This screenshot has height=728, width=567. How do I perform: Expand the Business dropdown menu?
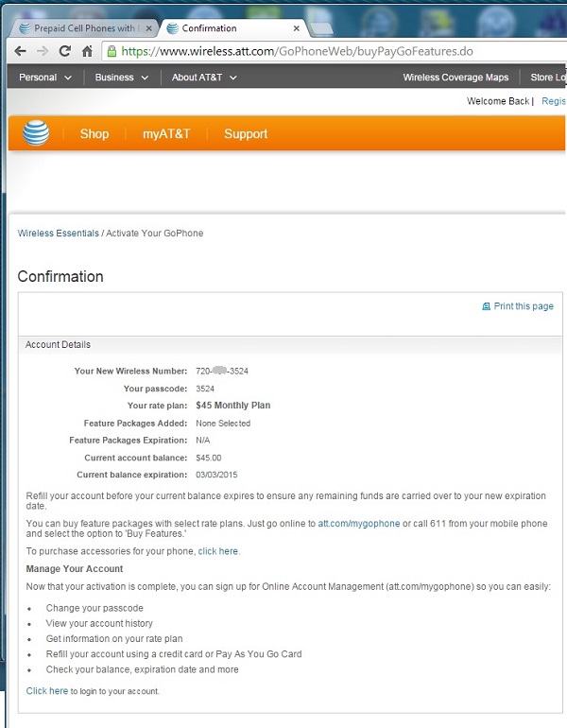click(122, 78)
